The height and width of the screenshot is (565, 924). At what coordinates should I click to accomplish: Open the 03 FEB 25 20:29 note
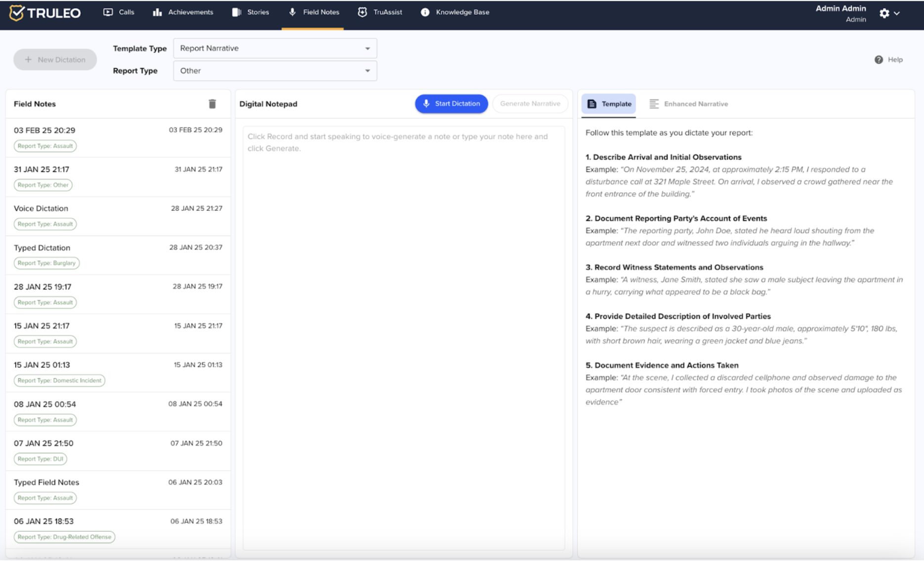point(118,138)
